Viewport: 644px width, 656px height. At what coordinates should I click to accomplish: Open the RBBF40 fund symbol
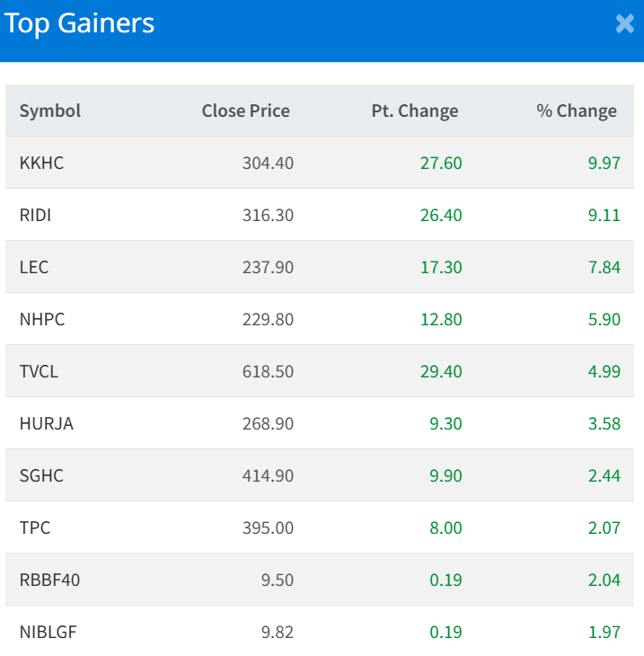(x=49, y=580)
